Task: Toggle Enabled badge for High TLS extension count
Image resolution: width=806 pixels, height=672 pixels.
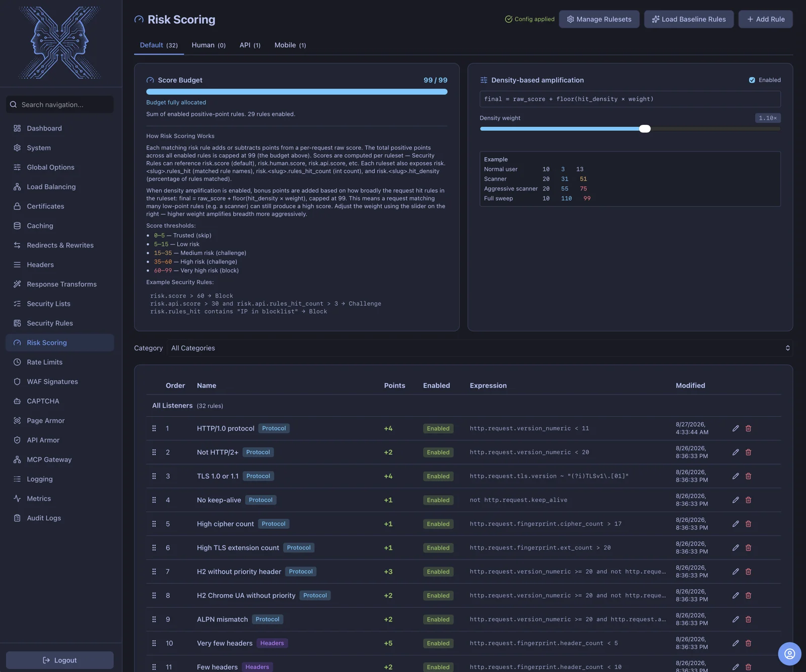Action: point(438,548)
